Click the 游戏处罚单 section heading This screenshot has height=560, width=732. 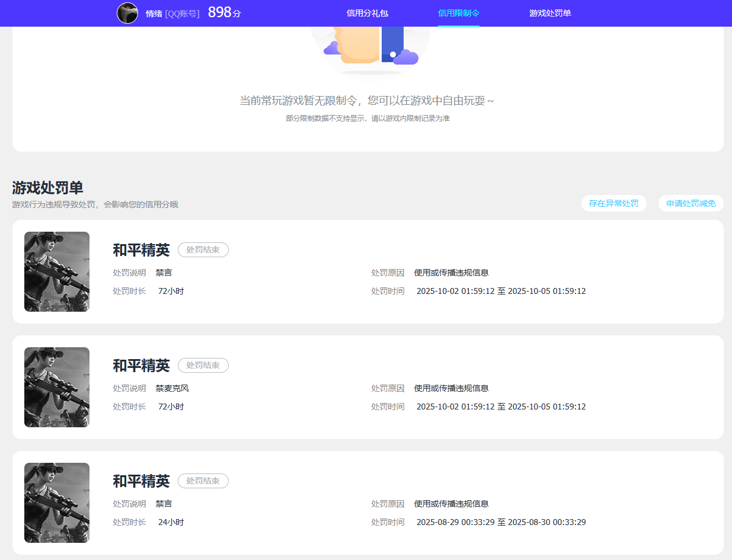point(48,188)
